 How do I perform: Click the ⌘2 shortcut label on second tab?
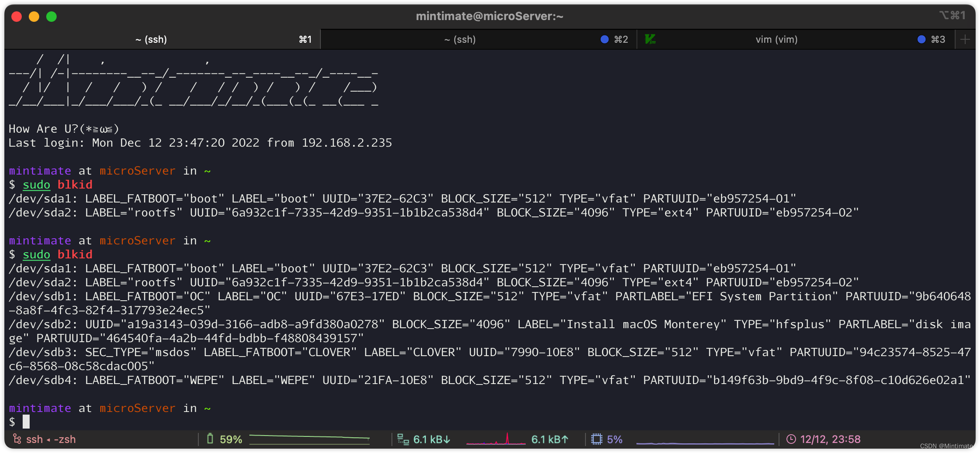[x=621, y=39]
